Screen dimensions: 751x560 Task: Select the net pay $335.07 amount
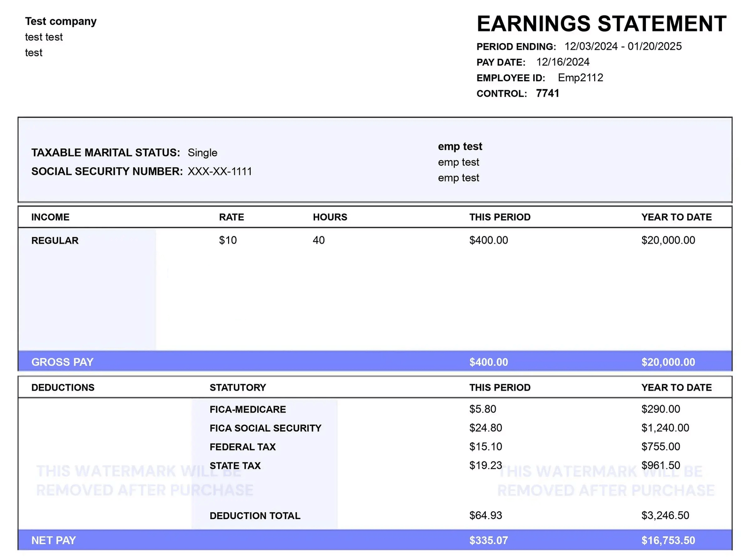pos(488,540)
